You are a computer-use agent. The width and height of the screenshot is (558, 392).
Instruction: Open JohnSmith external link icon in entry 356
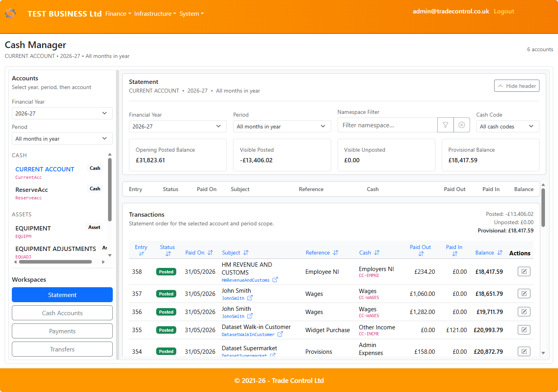click(x=250, y=316)
